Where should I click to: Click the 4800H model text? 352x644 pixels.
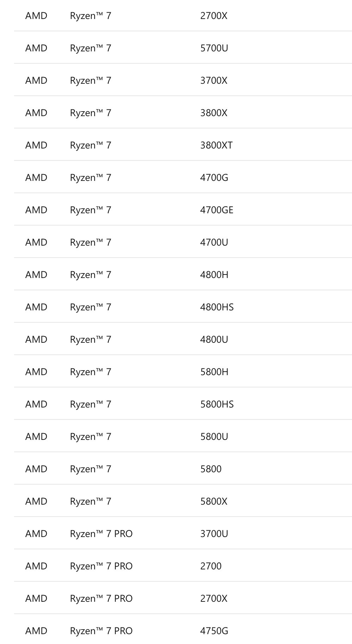(x=214, y=275)
